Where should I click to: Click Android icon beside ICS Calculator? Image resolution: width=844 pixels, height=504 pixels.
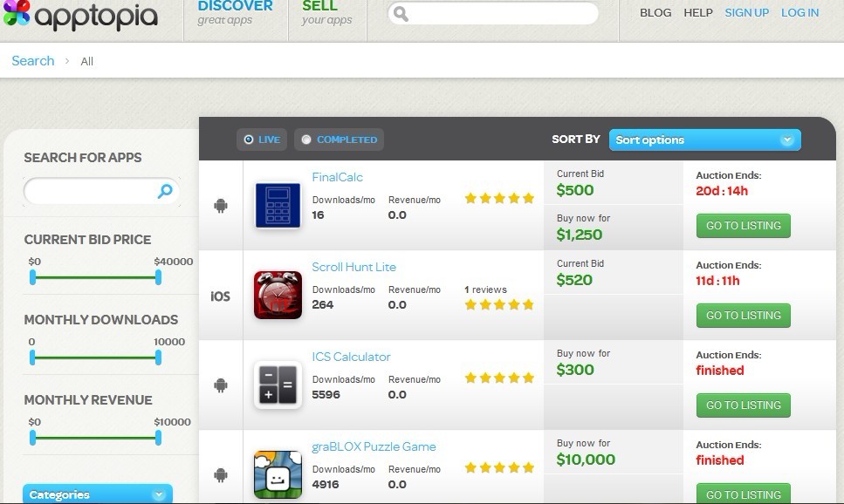click(221, 385)
